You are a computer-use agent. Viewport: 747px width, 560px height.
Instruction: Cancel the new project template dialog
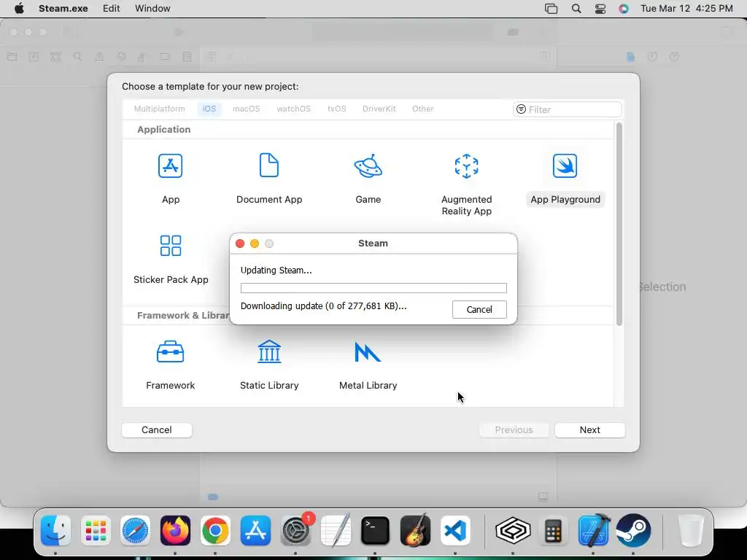(157, 430)
